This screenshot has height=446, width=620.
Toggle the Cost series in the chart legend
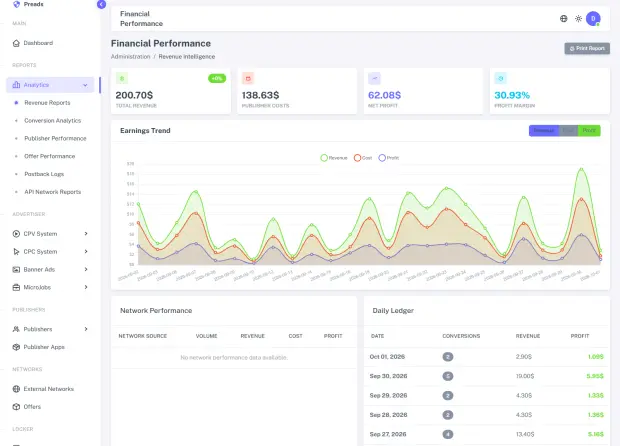click(x=363, y=158)
